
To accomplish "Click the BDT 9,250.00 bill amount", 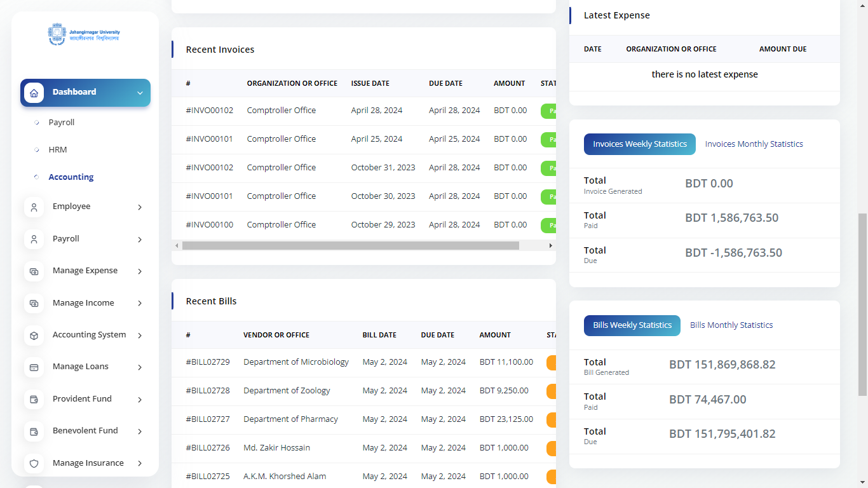I will pos(504,391).
